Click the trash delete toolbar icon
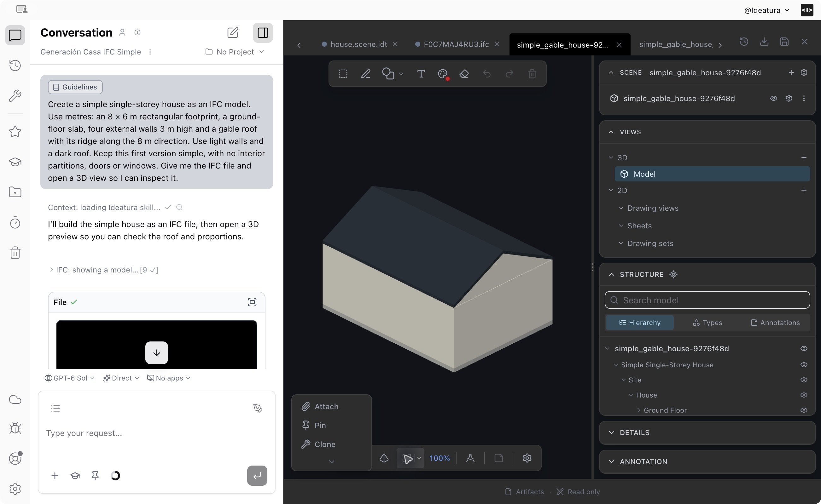The width and height of the screenshot is (821, 504). point(532,74)
